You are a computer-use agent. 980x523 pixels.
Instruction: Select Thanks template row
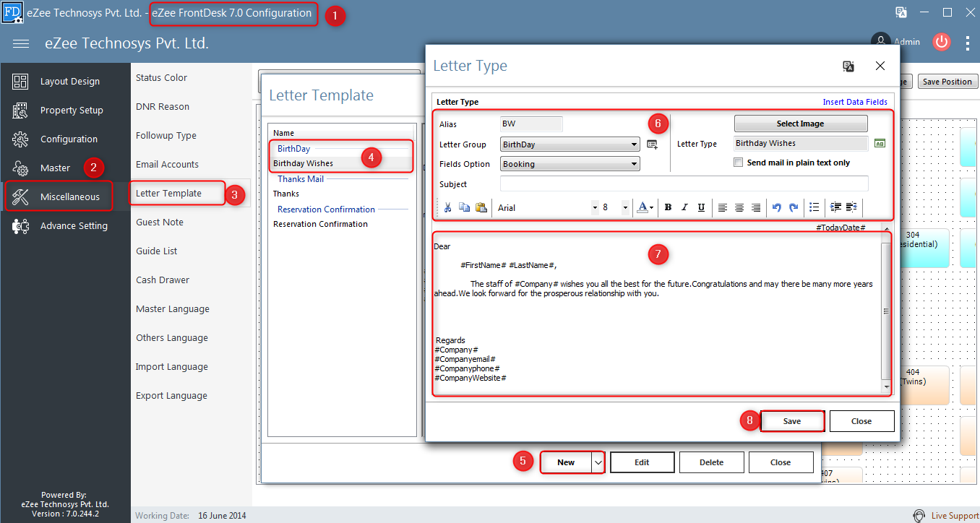(x=342, y=194)
